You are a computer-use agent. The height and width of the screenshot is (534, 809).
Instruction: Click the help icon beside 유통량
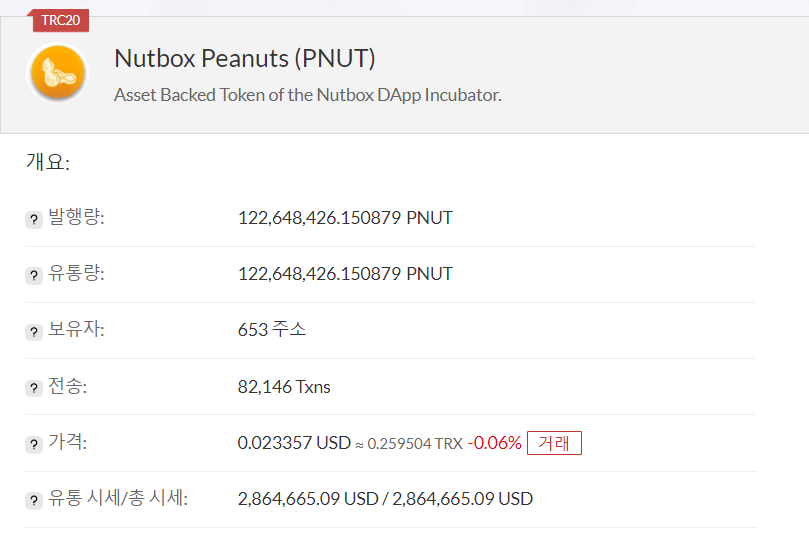click(x=34, y=276)
